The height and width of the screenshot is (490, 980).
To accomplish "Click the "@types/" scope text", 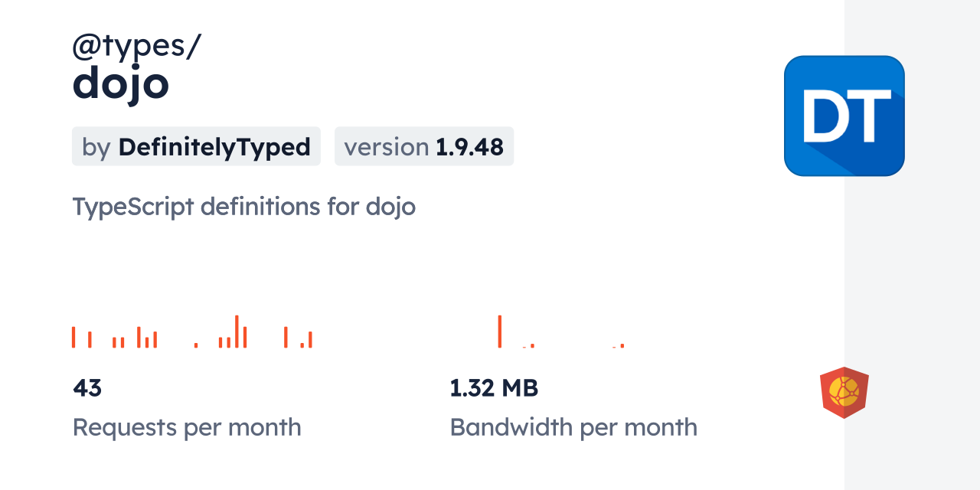I will [x=136, y=47].
